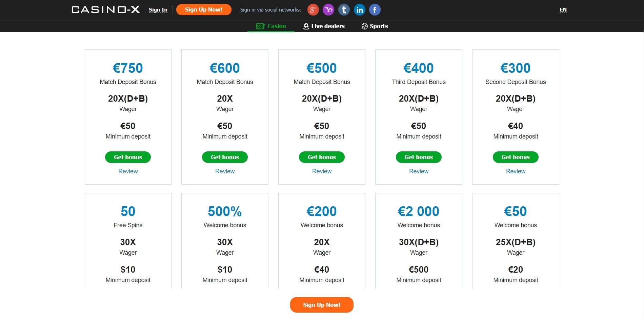644x317 pixels.
Task: Click the Casino-X logo
Action: click(x=106, y=10)
